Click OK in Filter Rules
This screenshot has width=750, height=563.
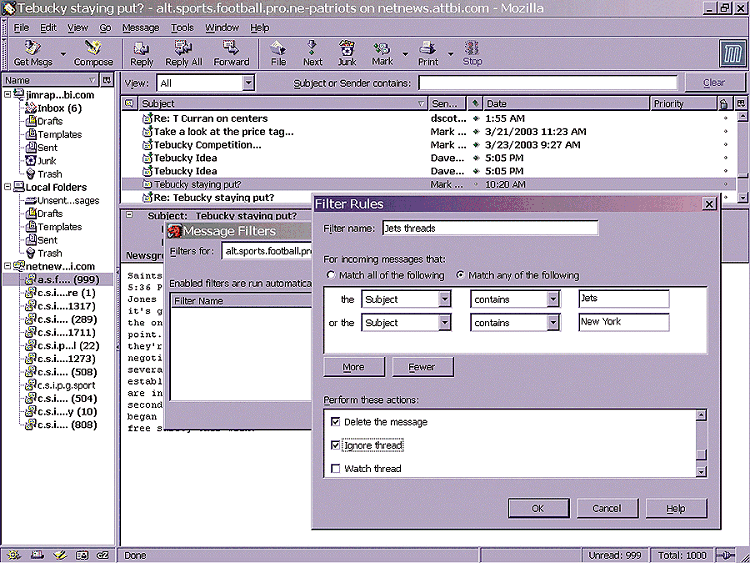[x=539, y=508]
